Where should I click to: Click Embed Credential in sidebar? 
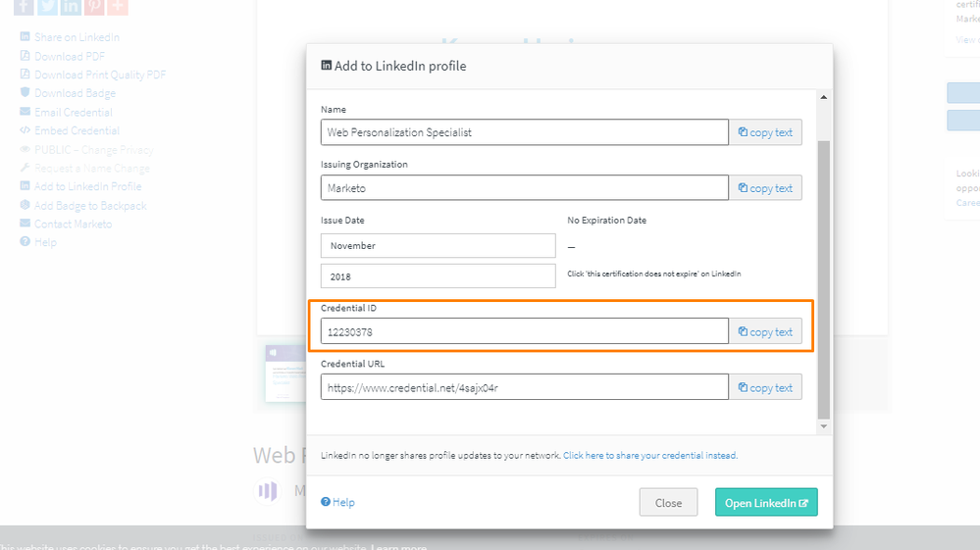point(77,130)
